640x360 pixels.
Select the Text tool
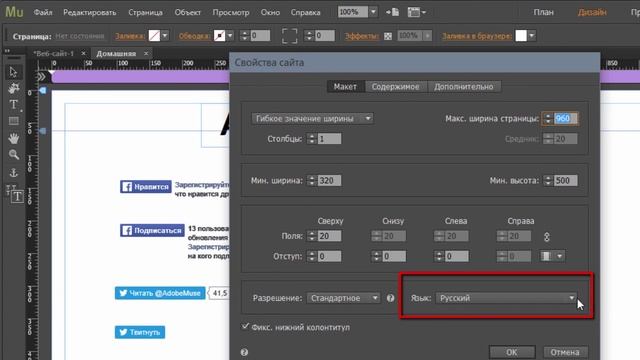click(13, 104)
